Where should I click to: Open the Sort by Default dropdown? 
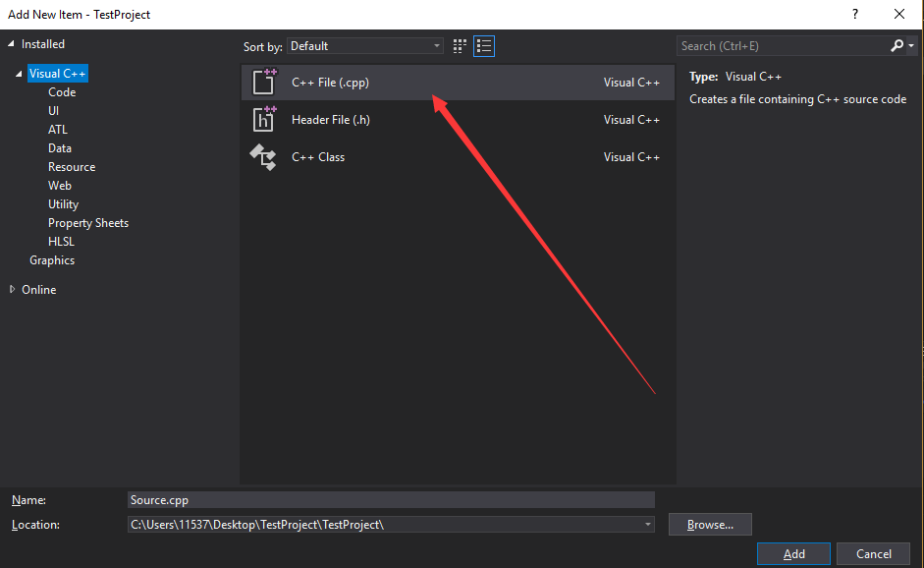point(365,46)
